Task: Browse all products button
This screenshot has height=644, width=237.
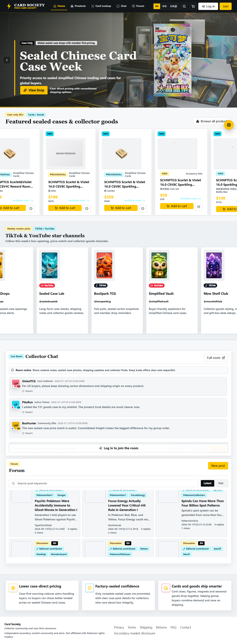Action: 212,121
